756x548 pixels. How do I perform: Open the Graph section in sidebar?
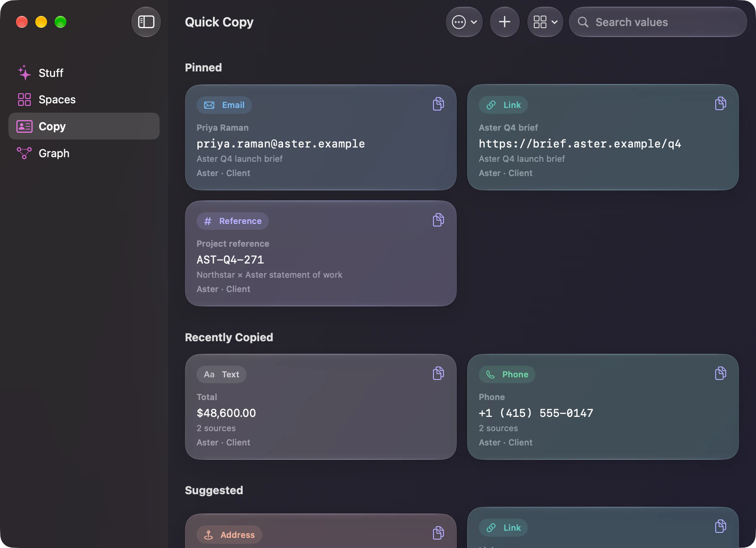click(x=84, y=153)
